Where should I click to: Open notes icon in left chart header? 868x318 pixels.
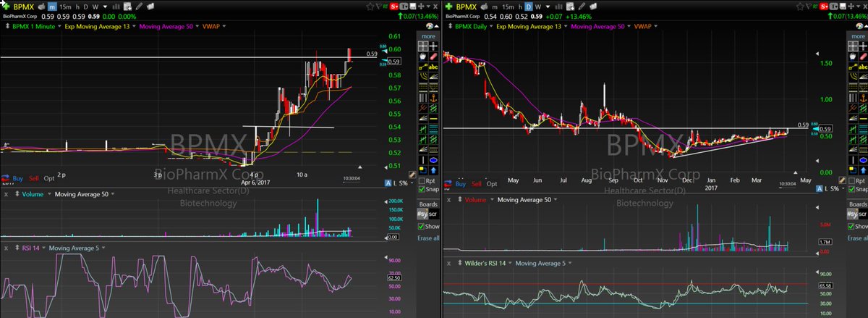tap(127, 7)
